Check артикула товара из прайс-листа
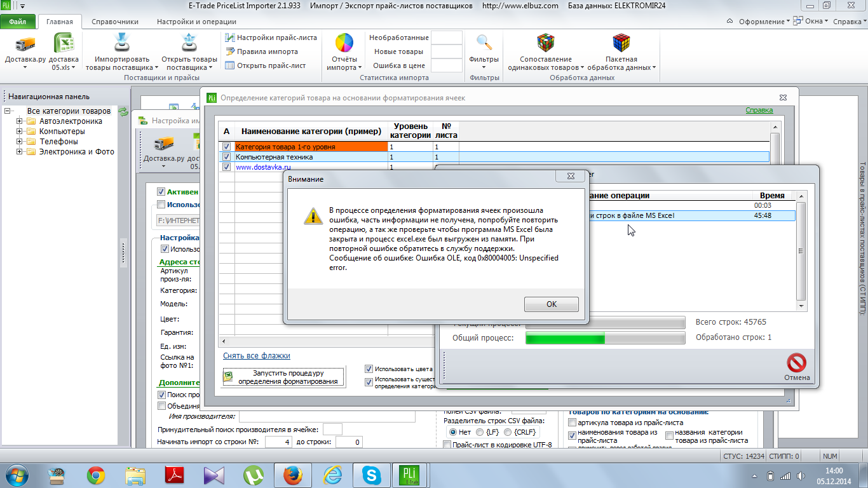This screenshot has width=868, height=488. pyautogui.click(x=573, y=423)
